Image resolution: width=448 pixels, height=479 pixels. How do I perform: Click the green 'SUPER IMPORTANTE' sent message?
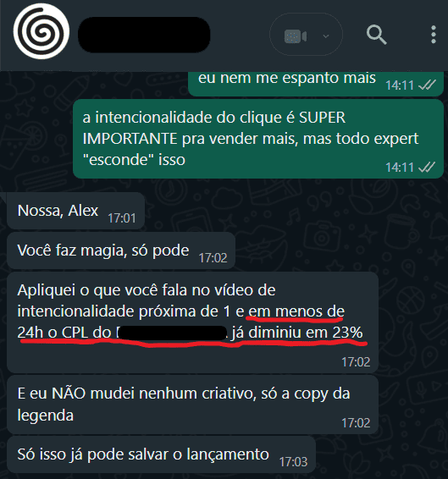coord(258,139)
